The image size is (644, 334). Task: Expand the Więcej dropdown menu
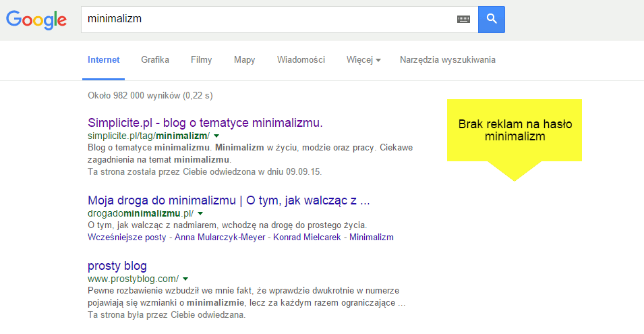pyautogui.click(x=363, y=60)
